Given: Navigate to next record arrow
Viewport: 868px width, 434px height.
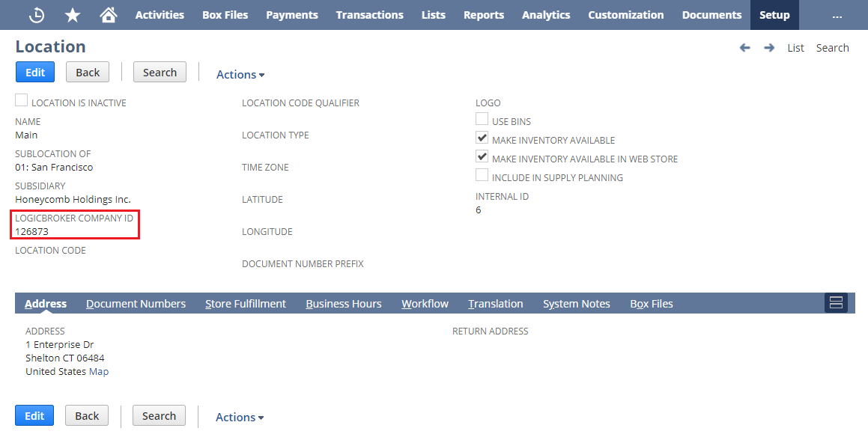Looking at the screenshot, I should click(769, 48).
